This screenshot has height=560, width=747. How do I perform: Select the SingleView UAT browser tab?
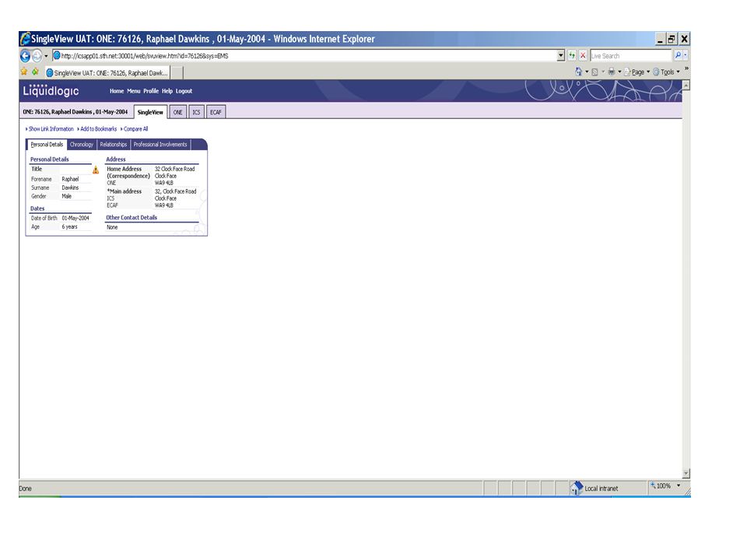[107, 73]
